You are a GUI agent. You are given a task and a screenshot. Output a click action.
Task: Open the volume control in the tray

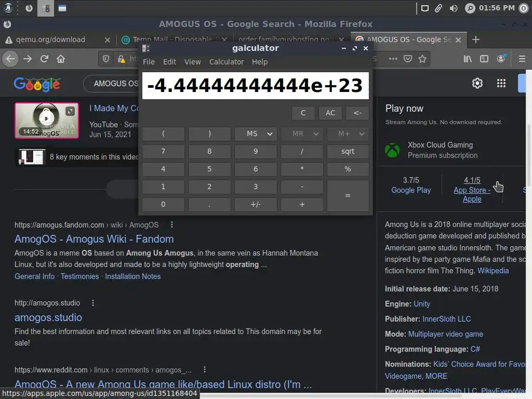tap(454, 8)
